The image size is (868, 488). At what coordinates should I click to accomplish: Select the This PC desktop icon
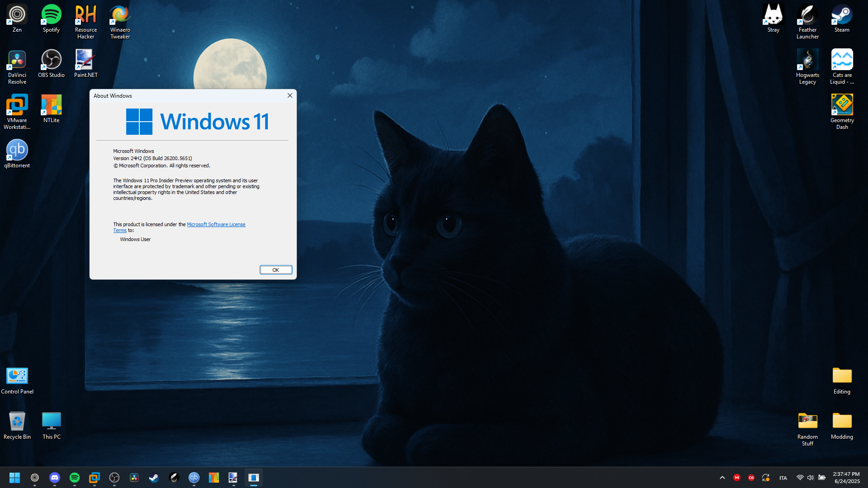coord(51,425)
